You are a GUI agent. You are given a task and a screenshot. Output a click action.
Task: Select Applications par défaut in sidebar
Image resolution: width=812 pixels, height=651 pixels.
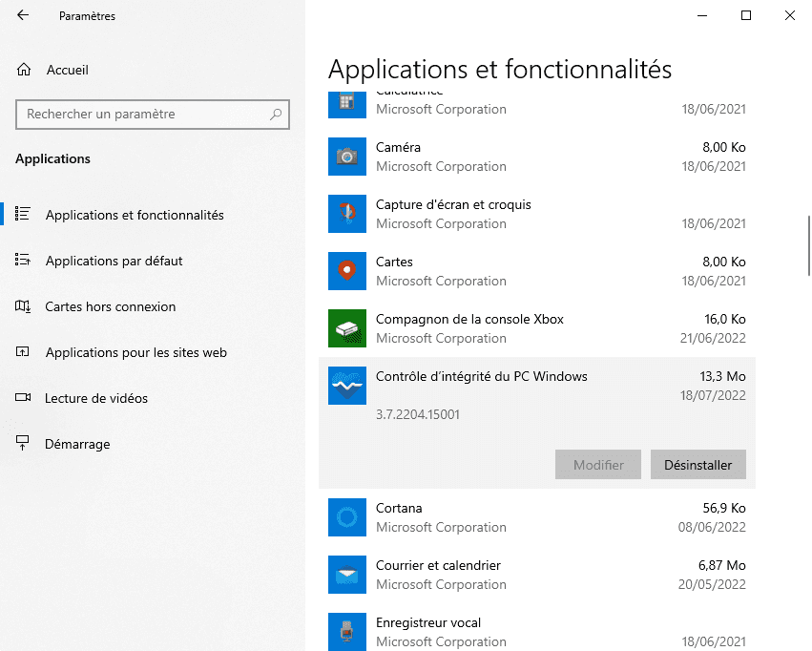pyautogui.click(x=114, y=261)
